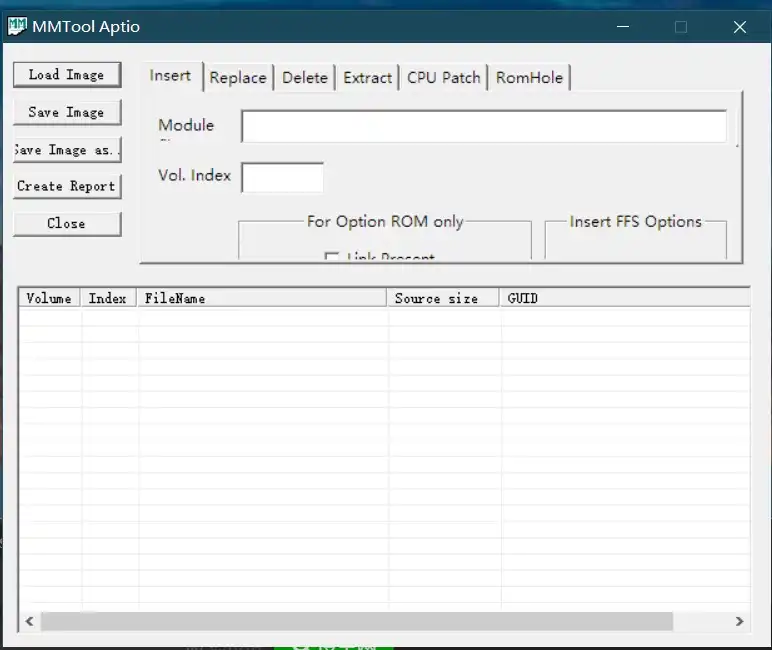Go to the Extract tab
The image size is (772, 650).
click(367, 78)
